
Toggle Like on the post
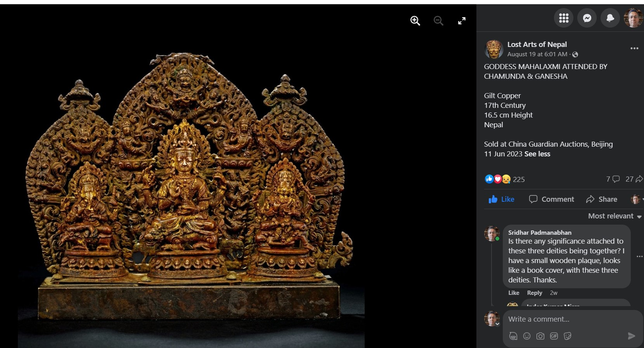pos(501,199)
